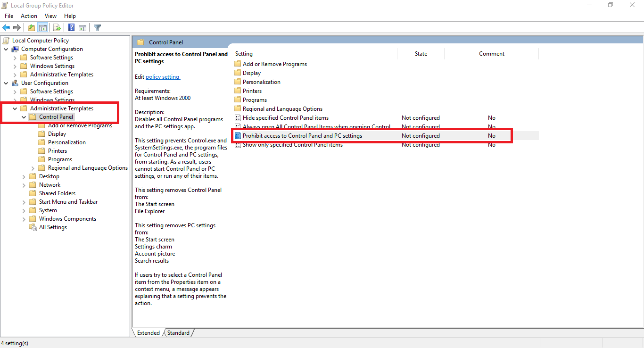Click the Forward navigation arrow
The height and width of the screenshot is (348, 644).
pos(17,27)
